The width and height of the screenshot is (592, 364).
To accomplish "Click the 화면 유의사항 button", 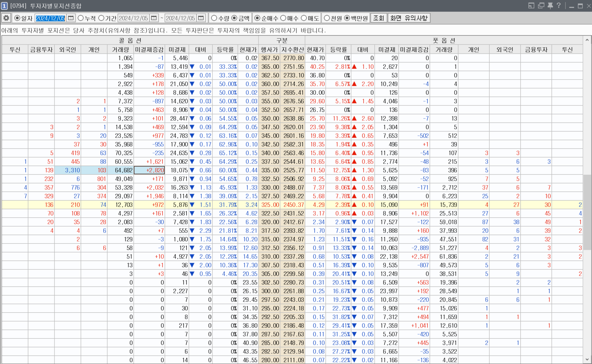I will tap(409, 18).
